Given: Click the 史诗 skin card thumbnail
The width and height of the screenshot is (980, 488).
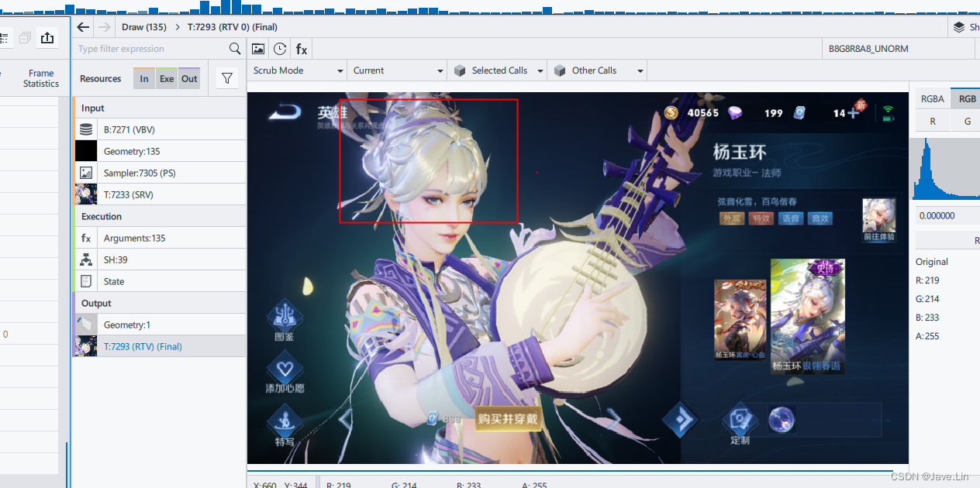Looking at the screenshot, I should (807, 316).
